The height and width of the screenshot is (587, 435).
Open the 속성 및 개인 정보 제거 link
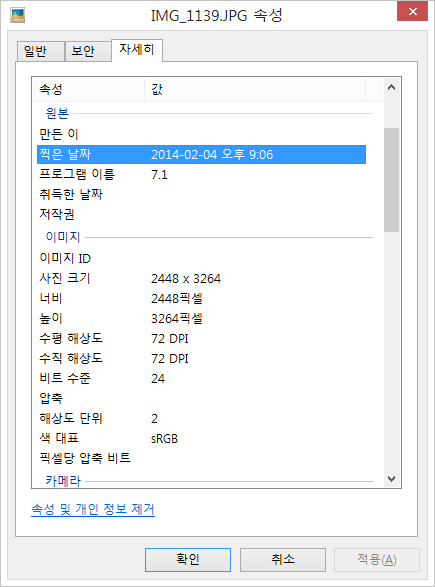point(93,509)
